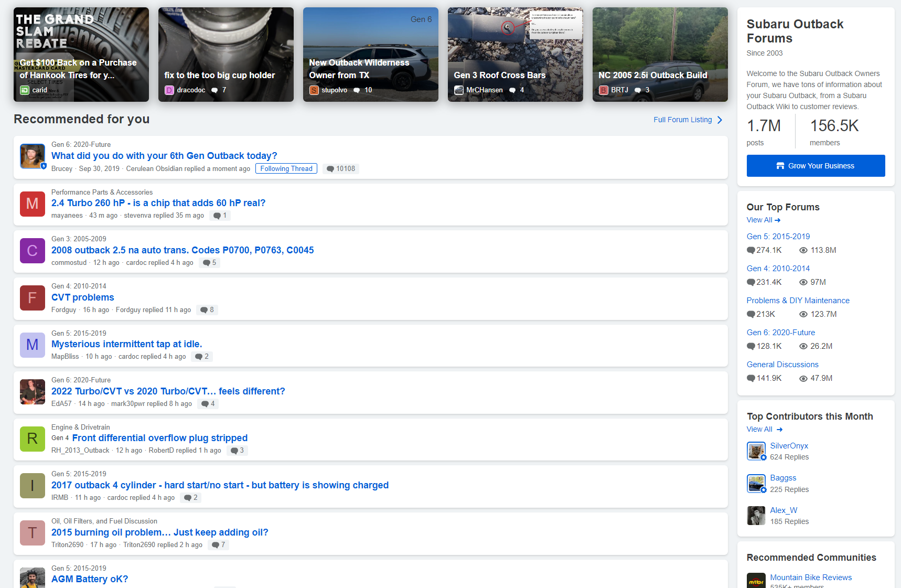901x588 pixels.
Task: Click the reply count bubble showing 10108
Action: click(341, 168)
